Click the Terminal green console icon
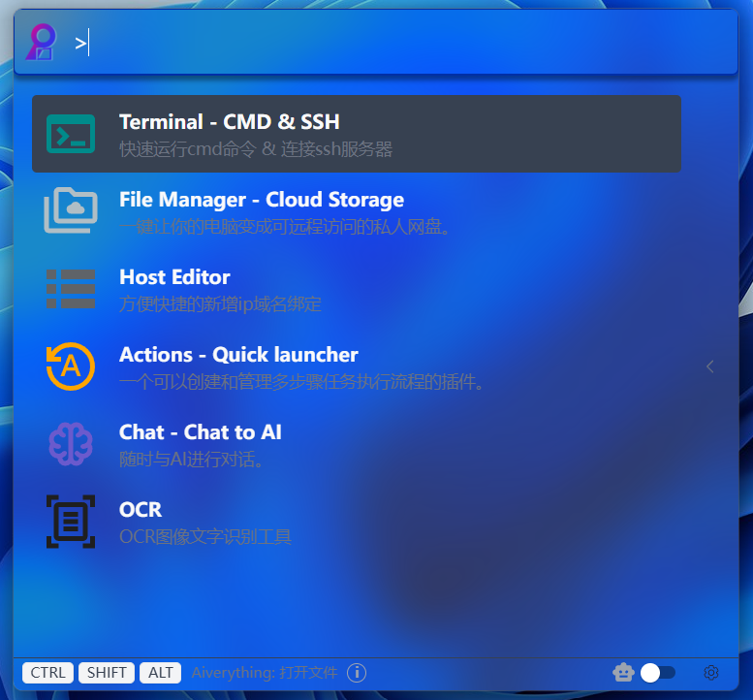Viewport: 753px width, 700px height. point(71,134)
